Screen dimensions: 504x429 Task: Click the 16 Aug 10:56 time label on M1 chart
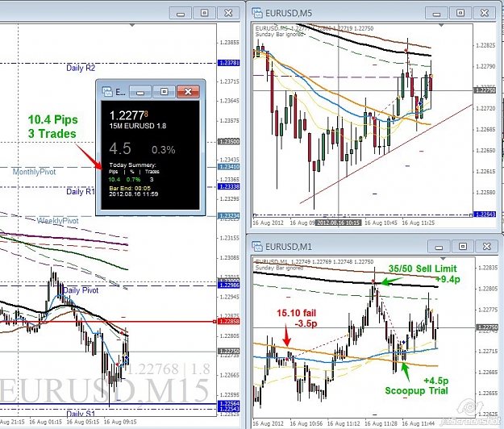pyautogui.click(x=306, y=423)
